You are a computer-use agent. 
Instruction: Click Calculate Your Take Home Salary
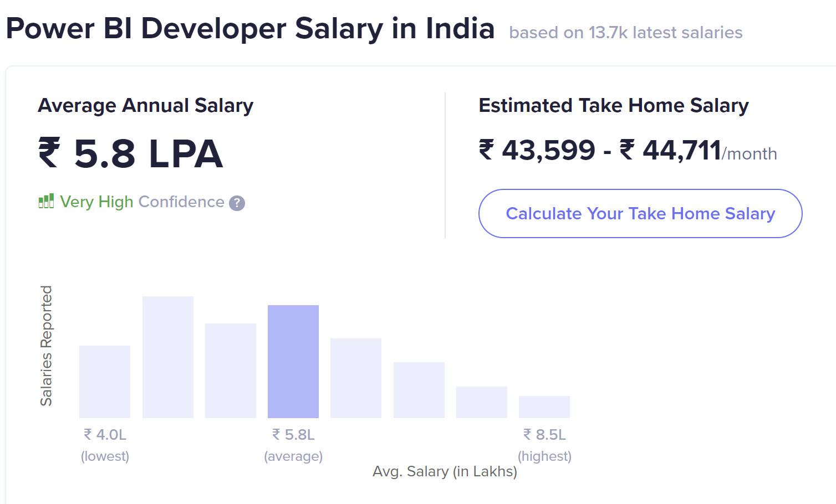coord(640,213)
